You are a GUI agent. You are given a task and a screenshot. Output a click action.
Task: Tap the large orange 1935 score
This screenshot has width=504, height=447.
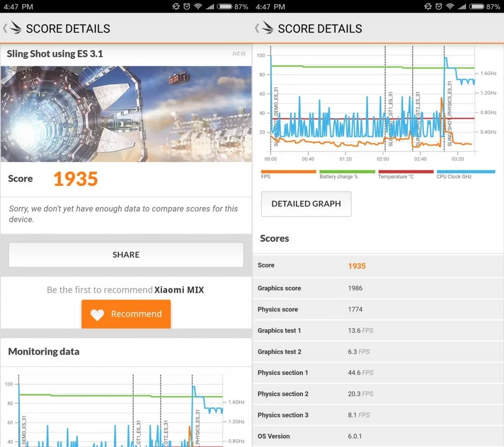click(x=75, y=179)
